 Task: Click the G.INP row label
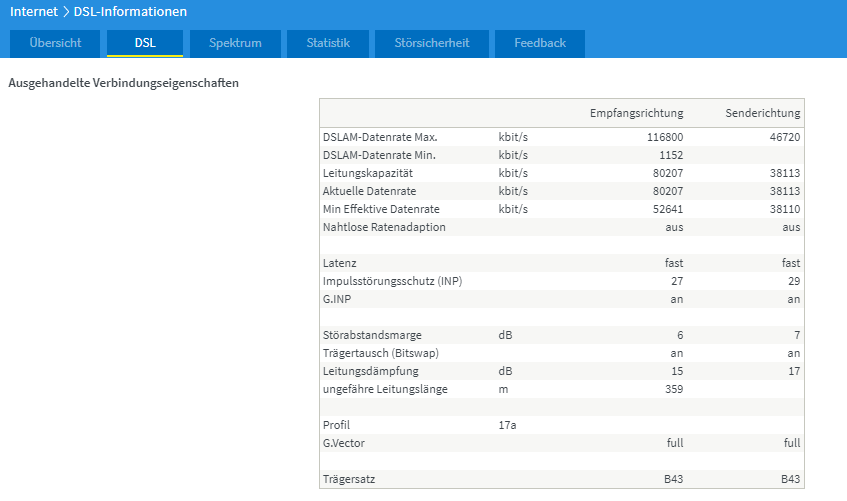[x=337, y=299]
